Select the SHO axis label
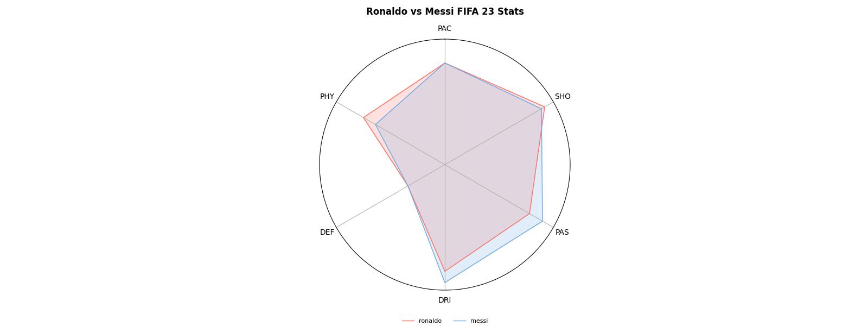Screen dimensions: 868x326 coord(563,97)
